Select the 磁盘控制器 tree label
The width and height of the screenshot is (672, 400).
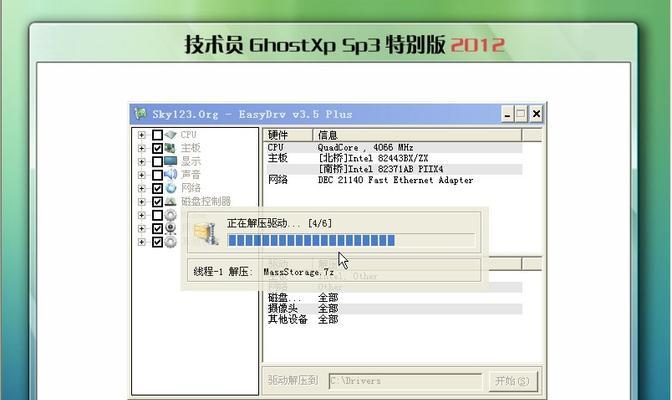click(206, 201)
